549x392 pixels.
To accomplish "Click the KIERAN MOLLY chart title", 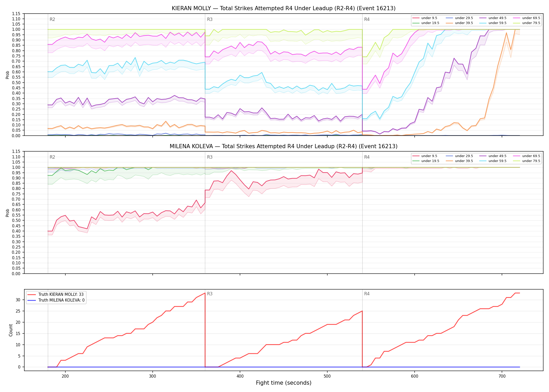I will click(283, 8).
